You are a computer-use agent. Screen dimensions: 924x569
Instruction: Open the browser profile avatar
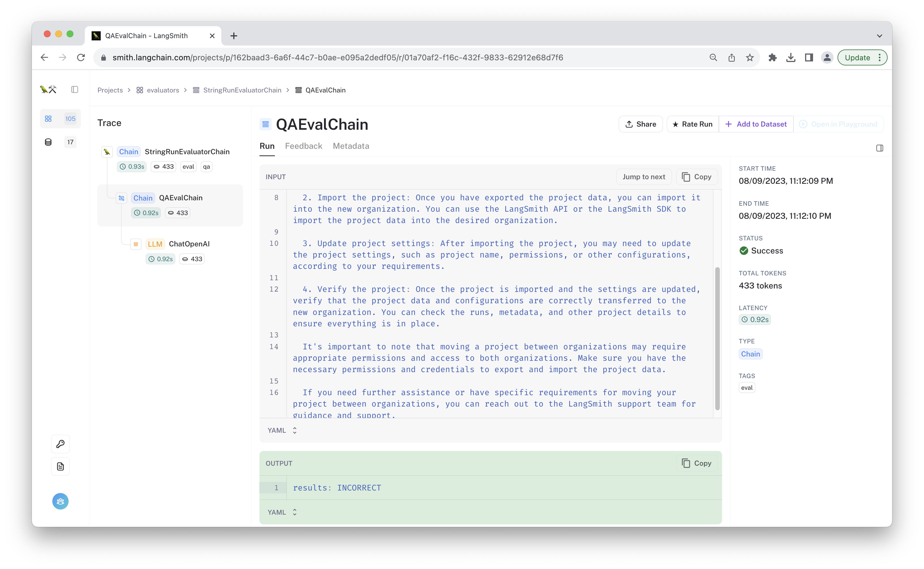[x=827, y=57]
